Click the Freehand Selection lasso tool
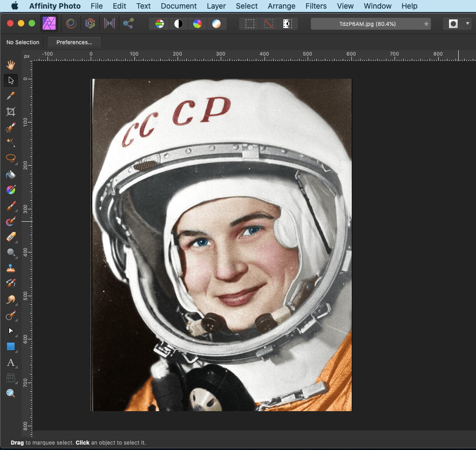Viewport: 476px width, 450px height. [10, 159]
